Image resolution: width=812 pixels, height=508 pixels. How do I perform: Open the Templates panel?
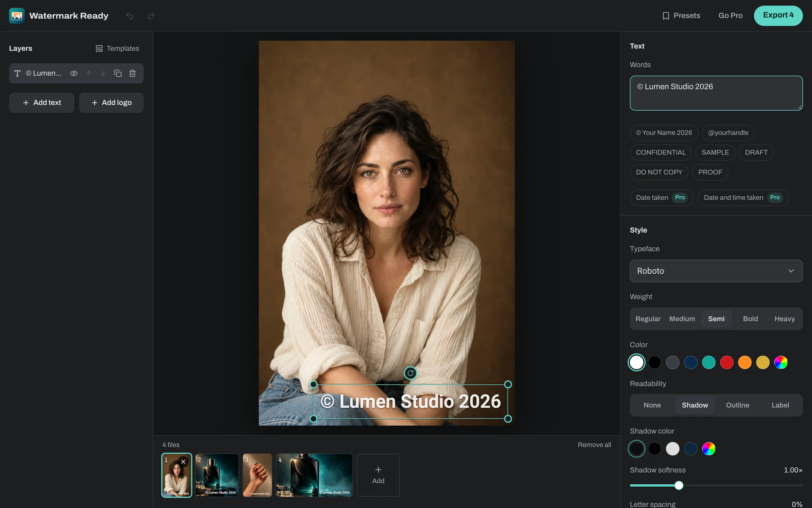pos(117,48)
